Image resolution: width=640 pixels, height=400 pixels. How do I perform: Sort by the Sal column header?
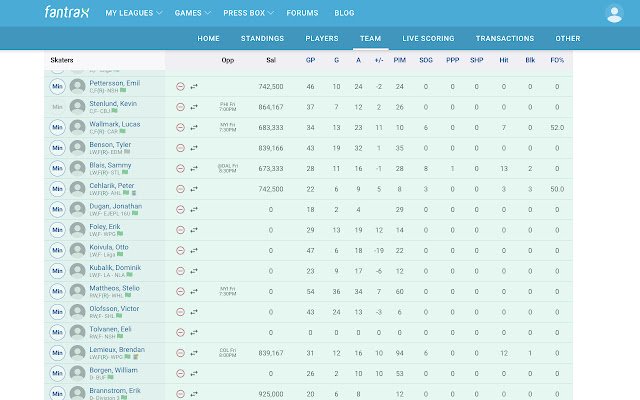click(x=271, y=60)
